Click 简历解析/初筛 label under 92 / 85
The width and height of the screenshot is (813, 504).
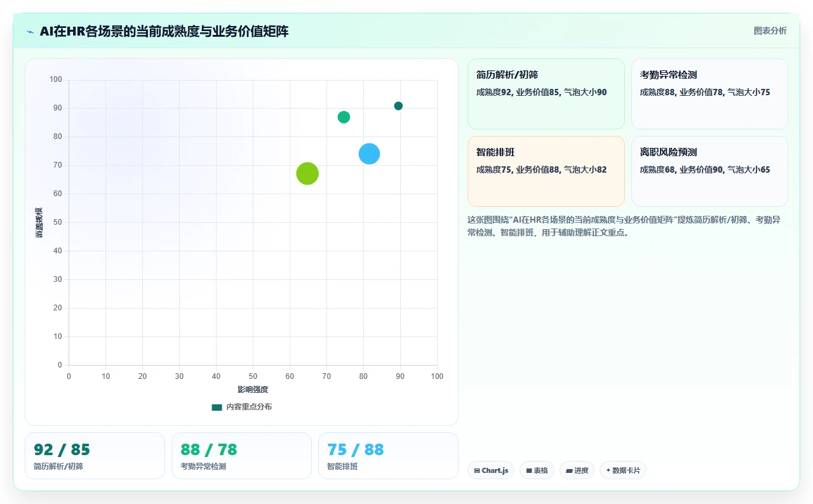(58, 467)
